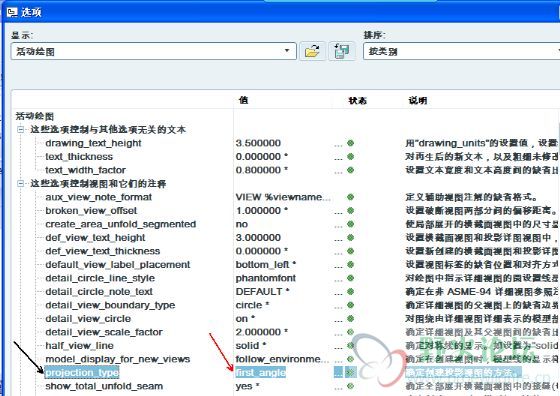The image size is (560, 396).
Task: Select the broken_view_offset option
Action: (91, 211)
